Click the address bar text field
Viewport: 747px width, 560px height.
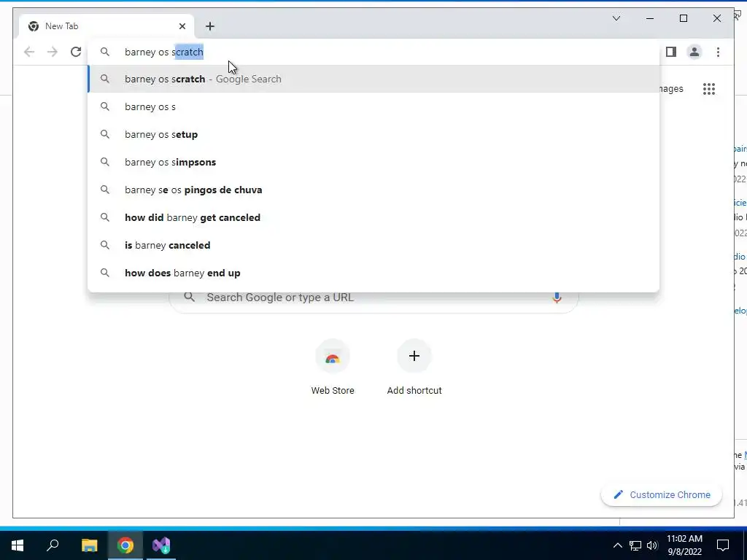(x=373, y=52)
